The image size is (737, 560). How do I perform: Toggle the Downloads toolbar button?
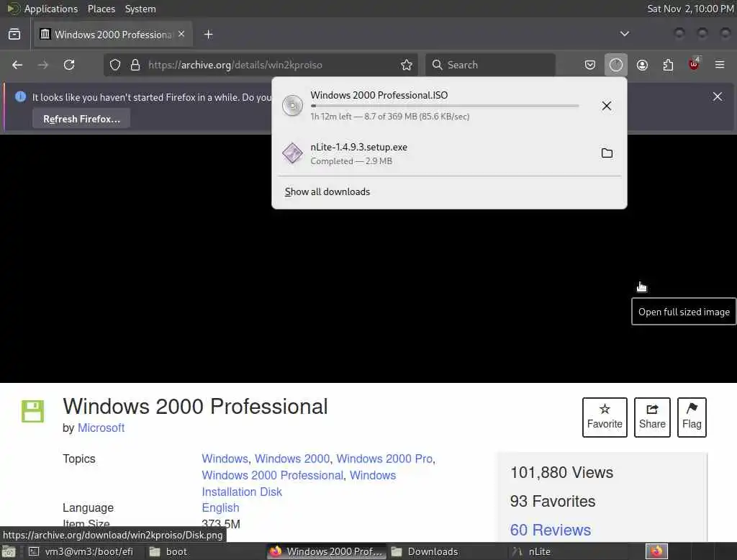tap(616, 65)
